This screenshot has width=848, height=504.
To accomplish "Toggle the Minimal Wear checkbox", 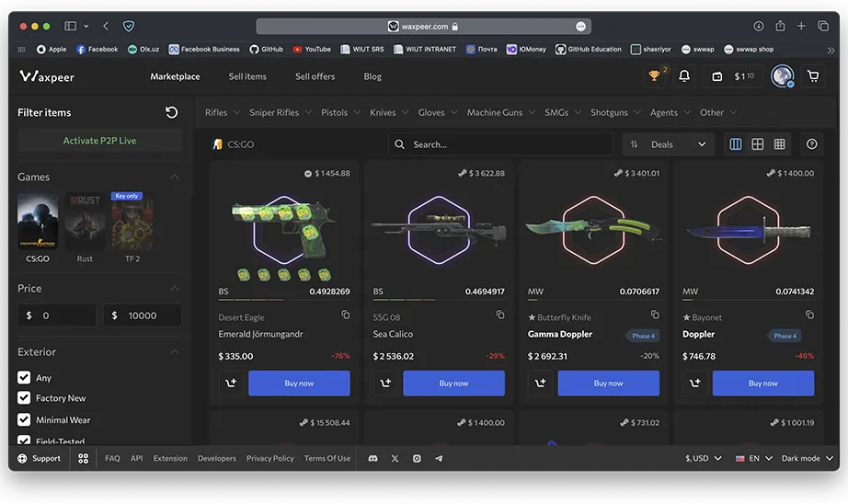I will (24, 419).
